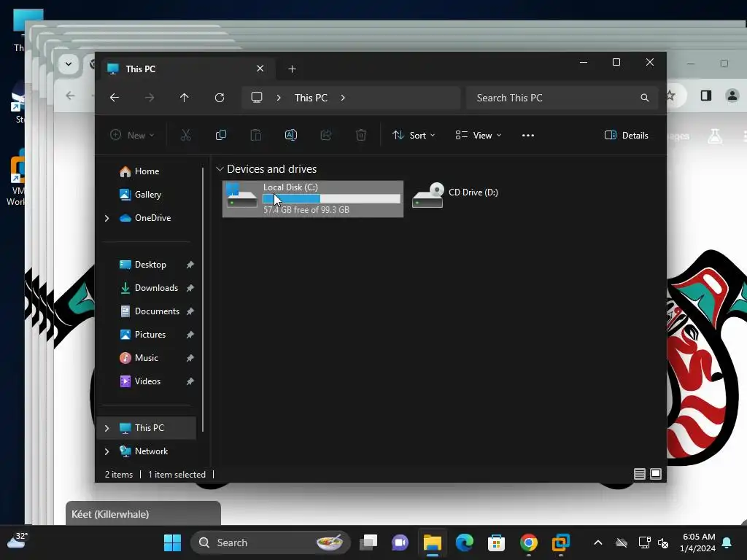Close the This PC tab
This screenshot has width=747, height=560.
tap(260, 69)
